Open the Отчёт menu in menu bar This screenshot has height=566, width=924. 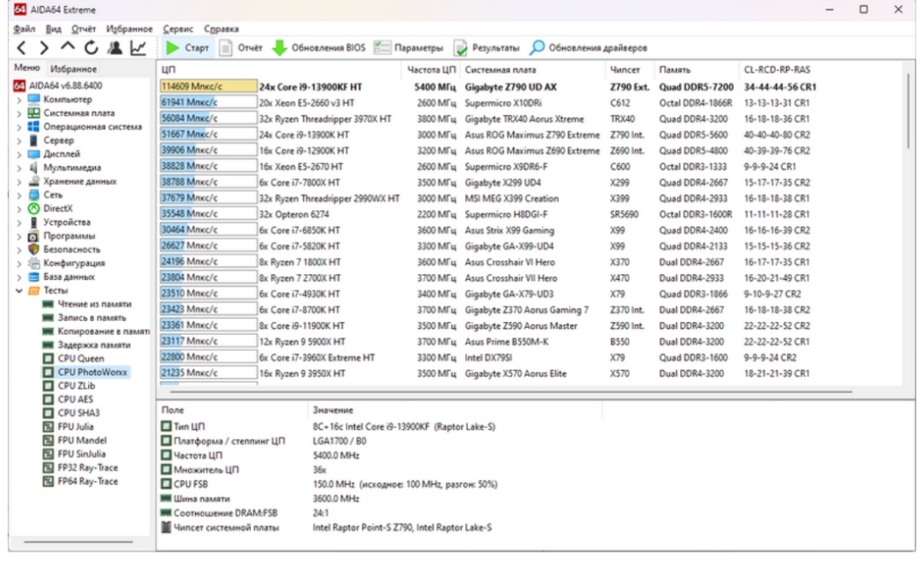coord(84,29)
